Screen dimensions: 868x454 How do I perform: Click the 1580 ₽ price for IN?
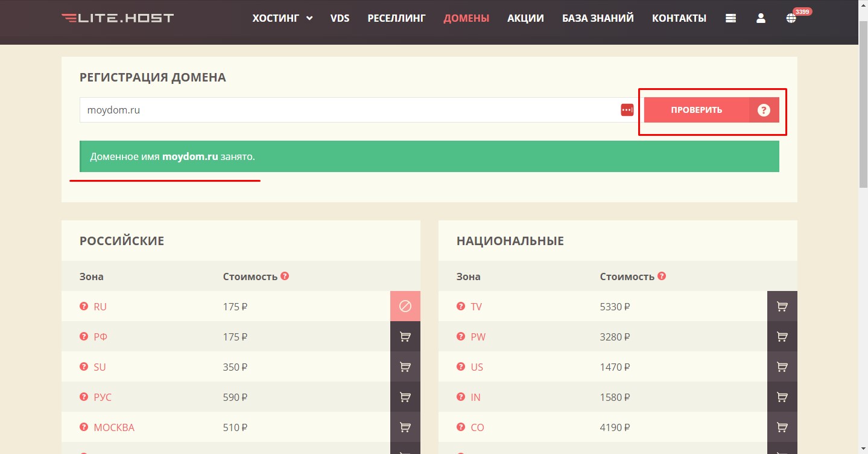pos(615,397)
